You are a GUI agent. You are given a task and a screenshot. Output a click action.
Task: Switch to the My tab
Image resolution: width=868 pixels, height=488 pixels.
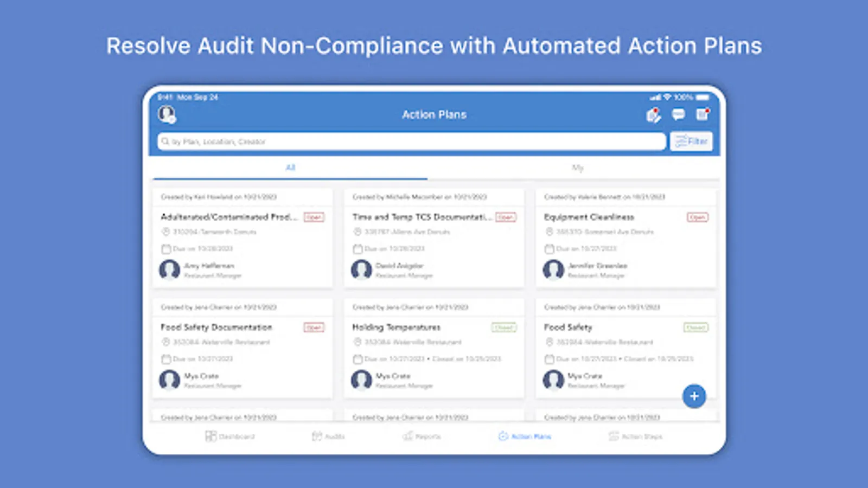point(578,168)
